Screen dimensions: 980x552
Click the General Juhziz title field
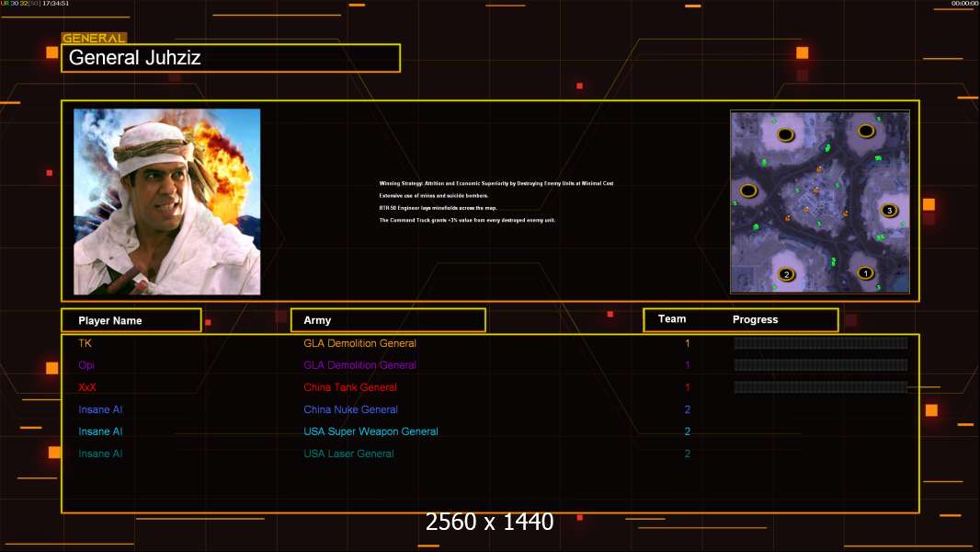231,58
